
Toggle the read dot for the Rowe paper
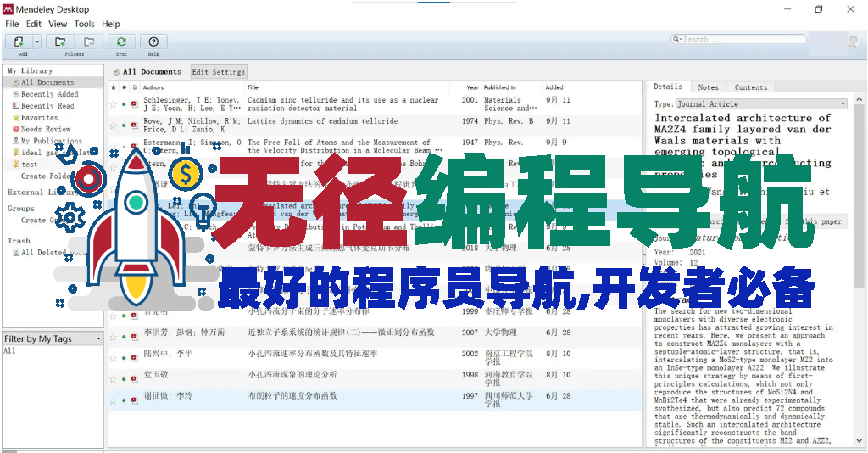(x=124, y=126)
